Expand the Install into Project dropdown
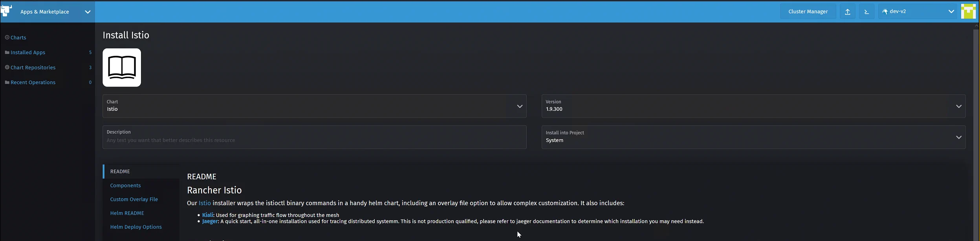Viewport: 980px width, 241px height. click(x=958, y=137)
